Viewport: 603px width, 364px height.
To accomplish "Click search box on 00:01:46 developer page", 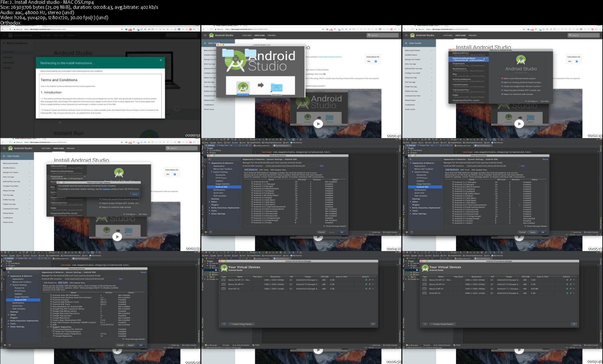I will click(x=383, y=35).
